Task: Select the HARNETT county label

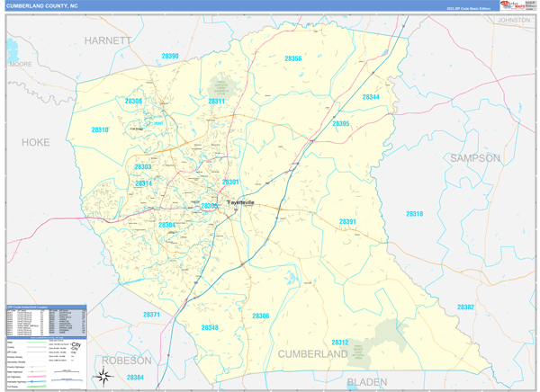Action: [x=108, y=41]
